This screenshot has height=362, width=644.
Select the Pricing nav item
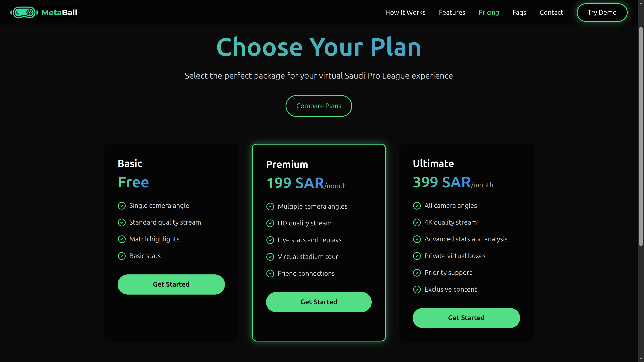[x=488, y=13]
